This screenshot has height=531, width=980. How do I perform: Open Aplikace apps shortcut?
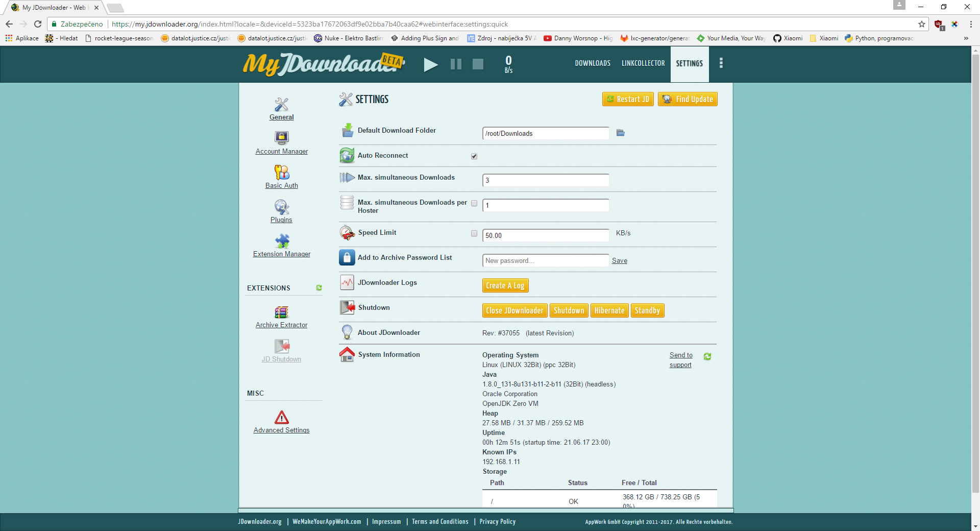coord(22,38)
